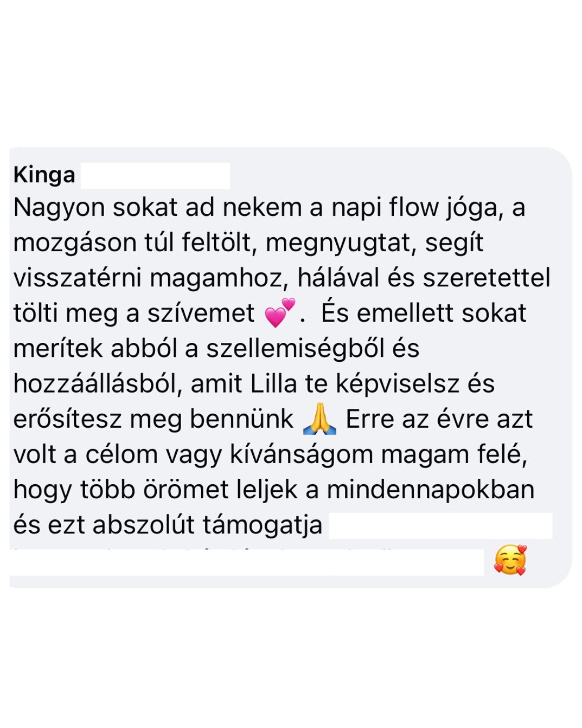Select the word 'visszatérni' in the message

point(78,278)
